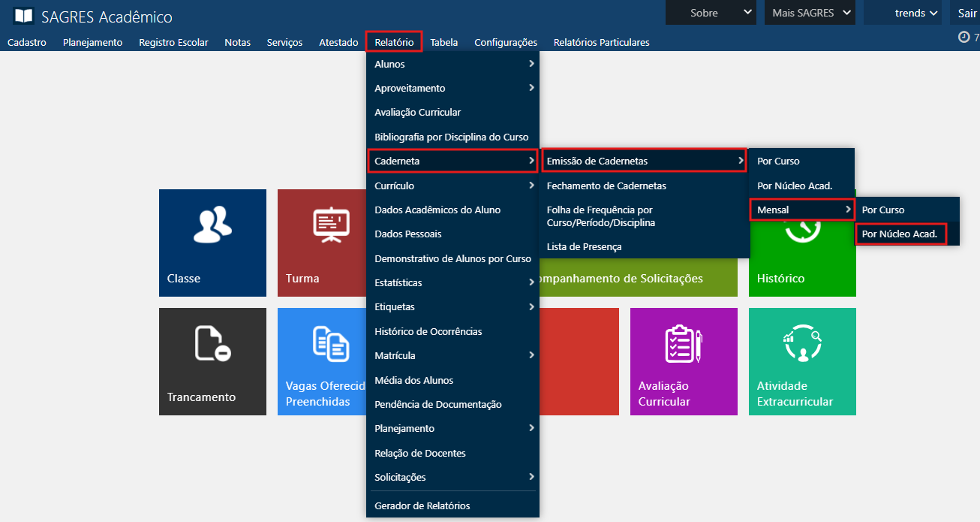Click Lista de Presença menu item
Viewport: 980px width, 522px height.
[x=584, y=246]
